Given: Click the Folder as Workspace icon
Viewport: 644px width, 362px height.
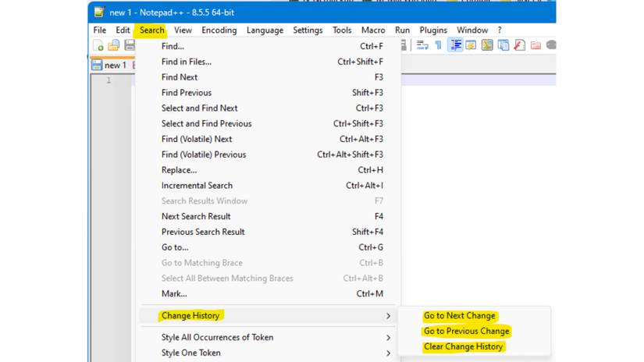Looking at the screenshot, I should coord(535,46).
